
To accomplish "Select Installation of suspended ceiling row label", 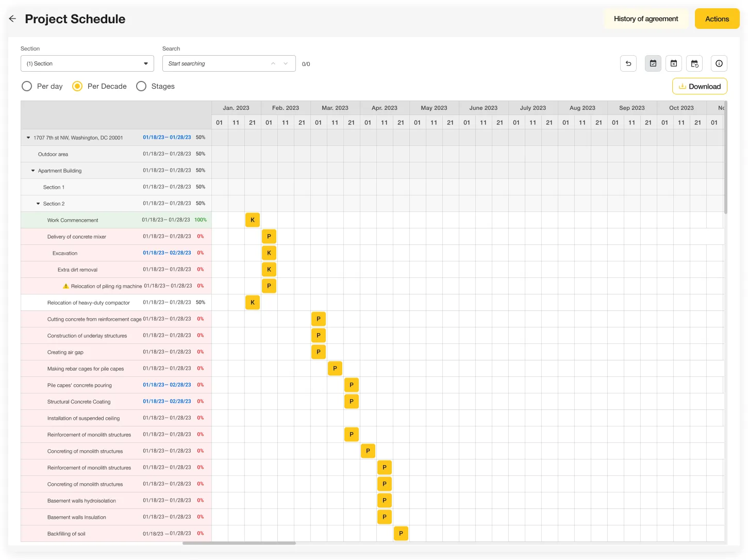I will pyautogui.click(x=84, y=418).
